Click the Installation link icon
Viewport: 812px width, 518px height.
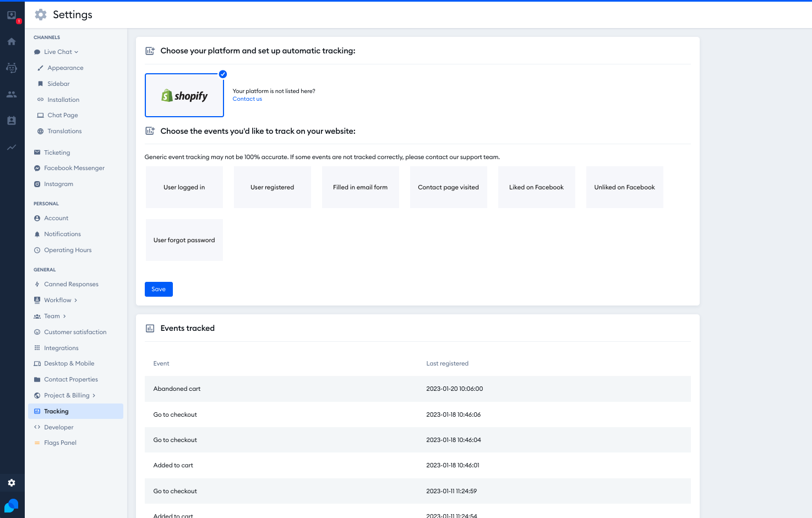coord(40,100)
